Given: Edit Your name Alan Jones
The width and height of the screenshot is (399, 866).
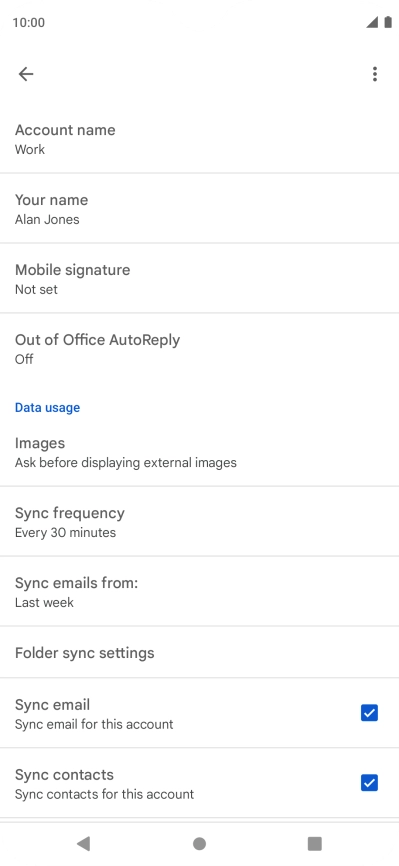Looking at the screenshot, I should click(x=200, y=209).
